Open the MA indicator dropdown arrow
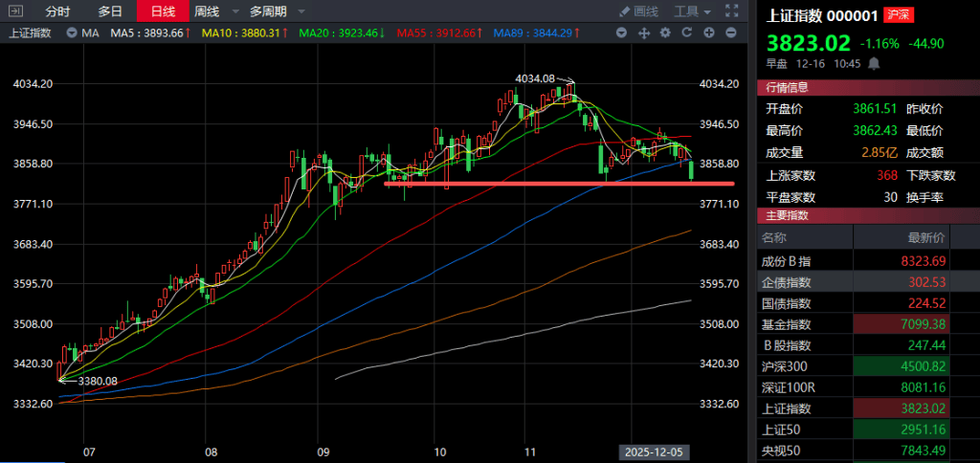Viewport: 980px width, 463px height. click(x=74, y=33)
